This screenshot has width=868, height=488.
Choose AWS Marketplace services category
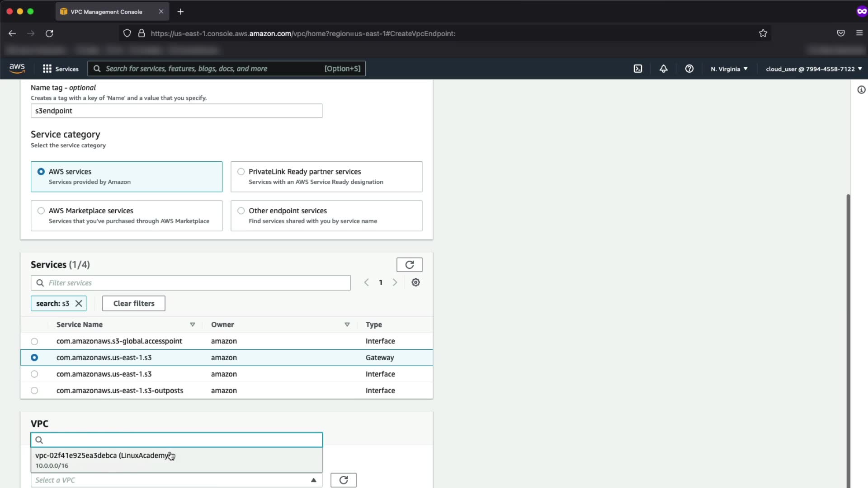[x=41, y=211]
